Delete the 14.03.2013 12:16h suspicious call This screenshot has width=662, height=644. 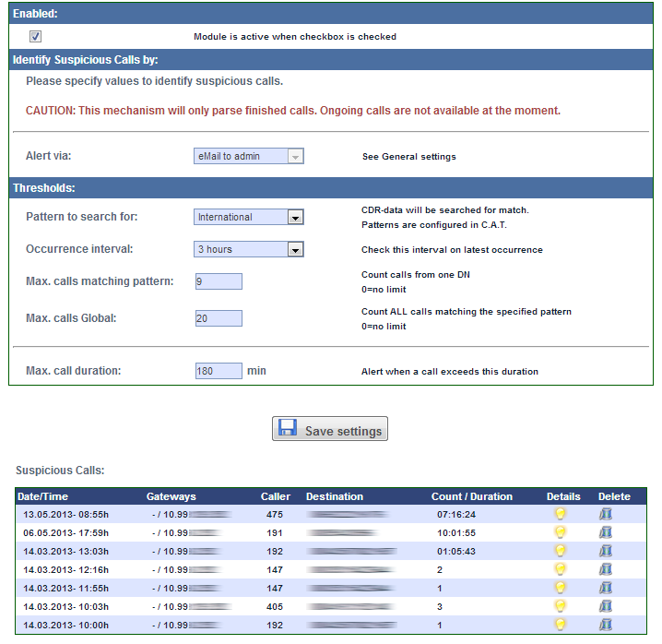pos(606,569)
